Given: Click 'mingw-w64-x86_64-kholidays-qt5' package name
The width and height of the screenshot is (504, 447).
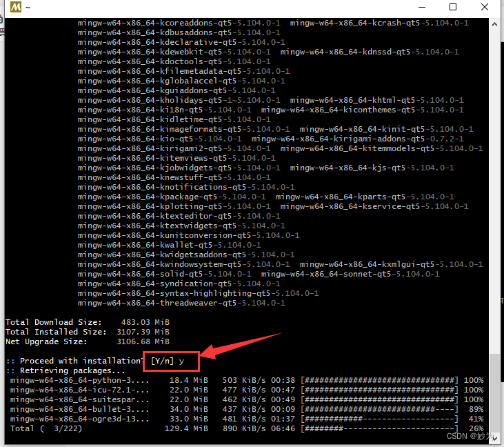Looking at the screenshot, I should tap(150, 100).
